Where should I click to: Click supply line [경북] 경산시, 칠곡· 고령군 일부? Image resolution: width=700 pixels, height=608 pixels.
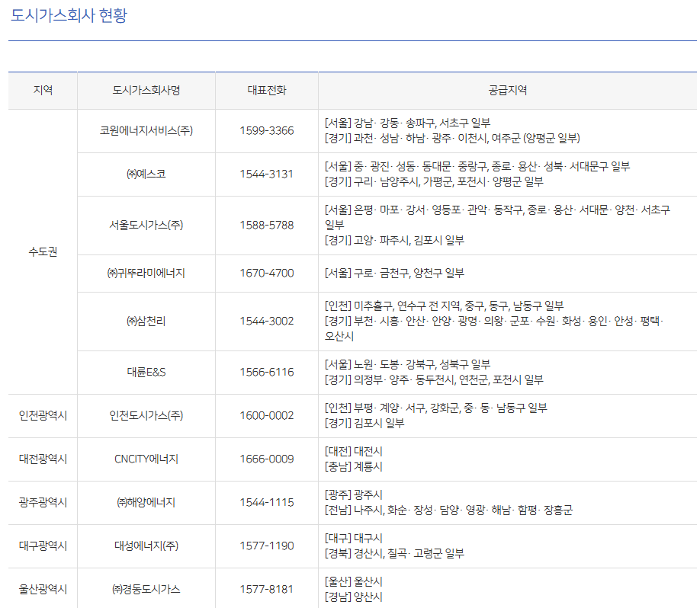coord(394,553)
